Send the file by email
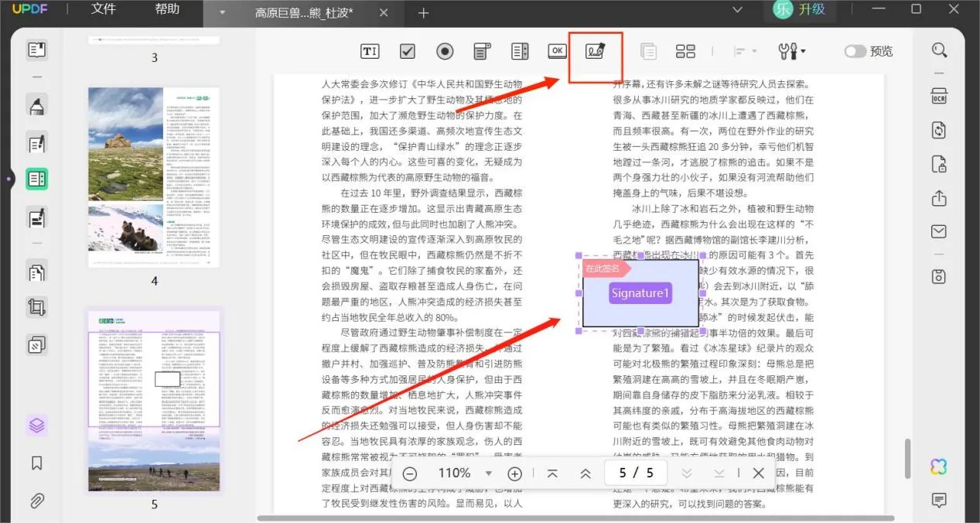This screenshot has width=980, height=523. pos(939,232)
